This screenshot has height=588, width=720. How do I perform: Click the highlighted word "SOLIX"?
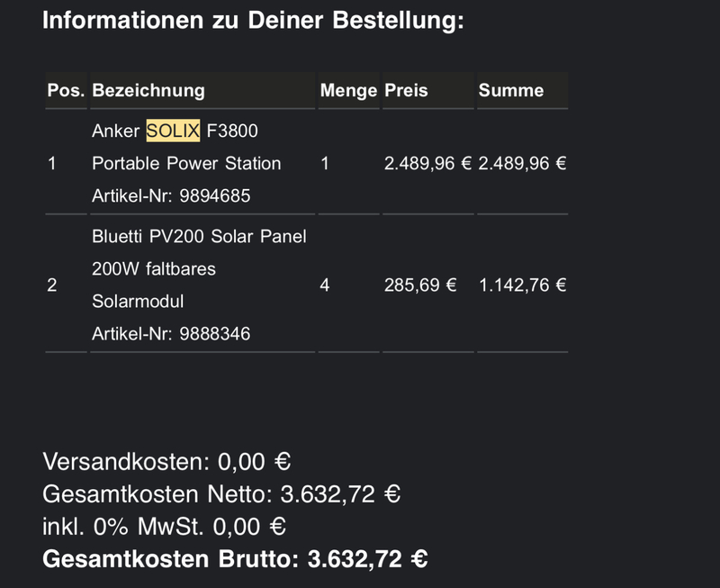[x=173, y=131]
